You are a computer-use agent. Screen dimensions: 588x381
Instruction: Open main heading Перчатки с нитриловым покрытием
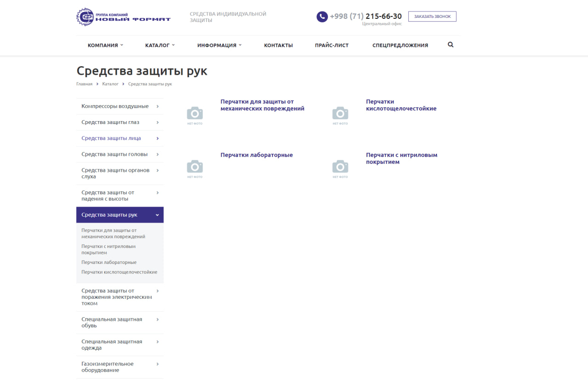click(401, 158)
